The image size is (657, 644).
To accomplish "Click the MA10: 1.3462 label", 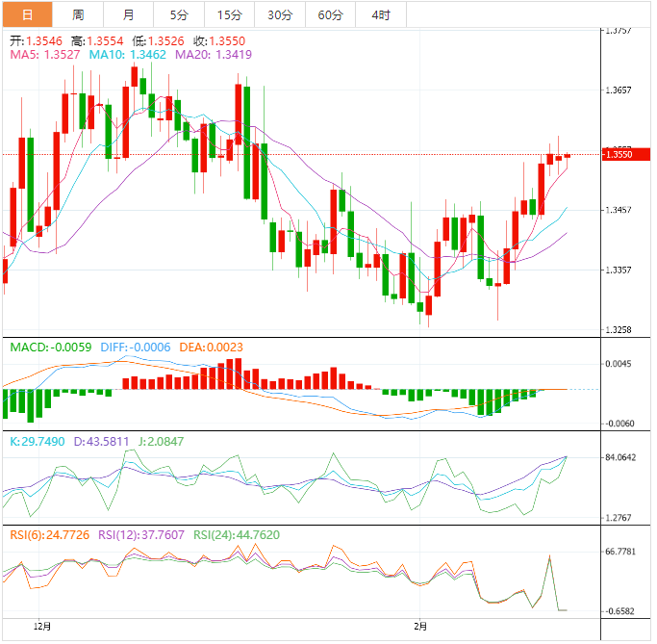I will (127, 55).
